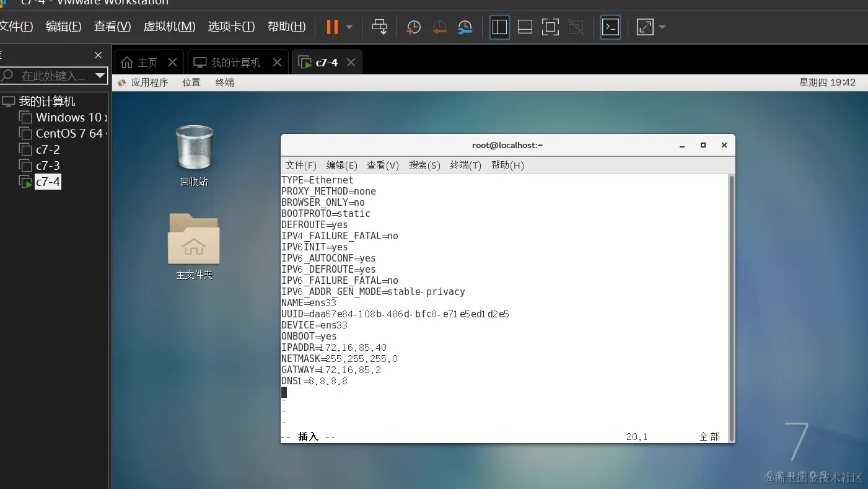Image resolution: width=868 pixels, height=489 pixels.
Task: Open the VMware 编辑(E) menu
Action: 64,27
